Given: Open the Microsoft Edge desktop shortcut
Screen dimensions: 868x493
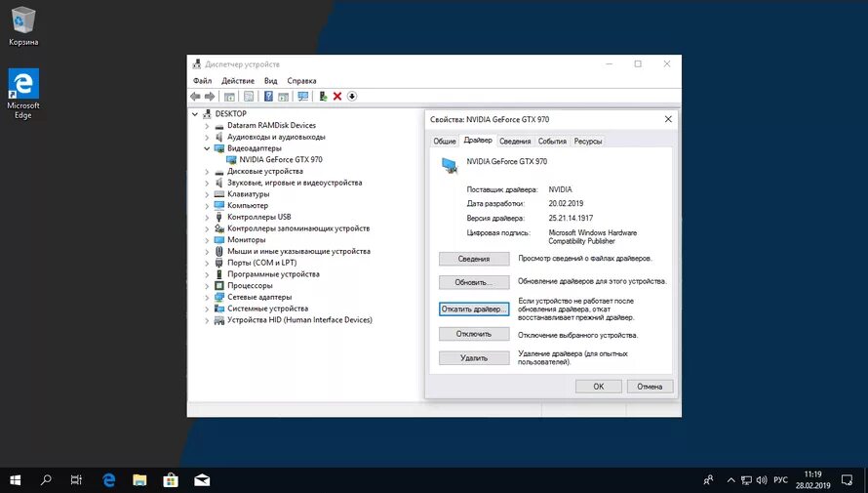Looking at the screenshot, I should pos(23,93).
